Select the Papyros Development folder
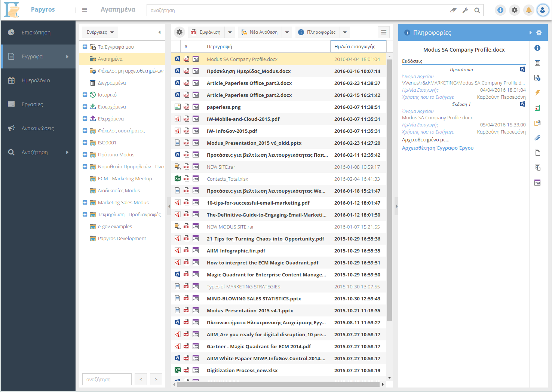This screenshot has width=552, height=392. [x=122, y=238]
